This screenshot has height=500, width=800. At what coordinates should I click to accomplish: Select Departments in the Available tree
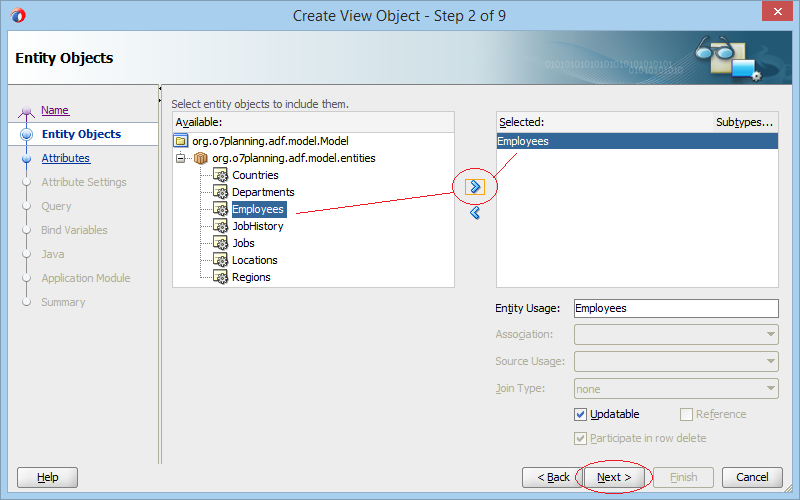click(263, 192)
